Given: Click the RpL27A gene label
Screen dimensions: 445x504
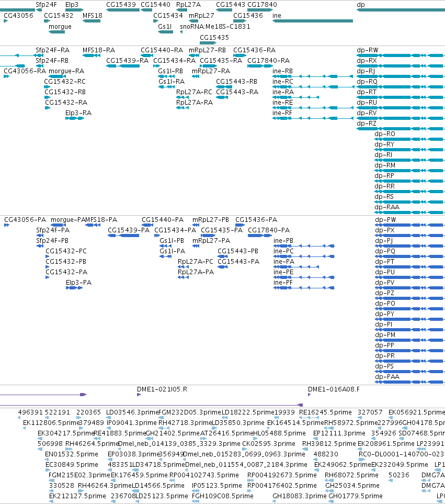Looking at the screenshot, I should (x=188, y=5).
